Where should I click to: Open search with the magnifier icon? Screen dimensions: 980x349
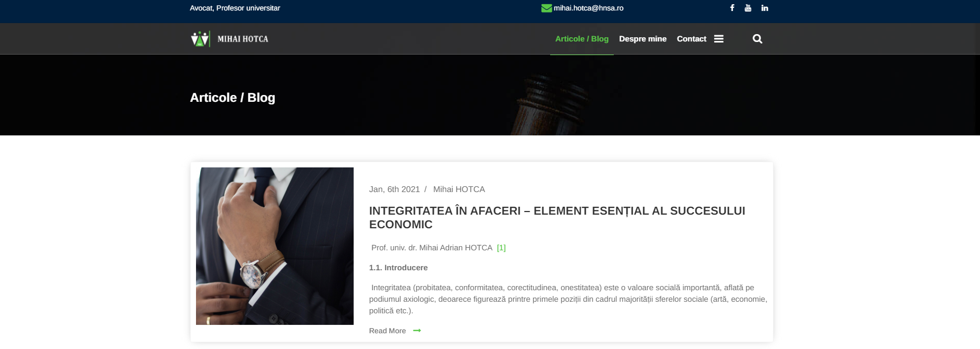(757, 39)
